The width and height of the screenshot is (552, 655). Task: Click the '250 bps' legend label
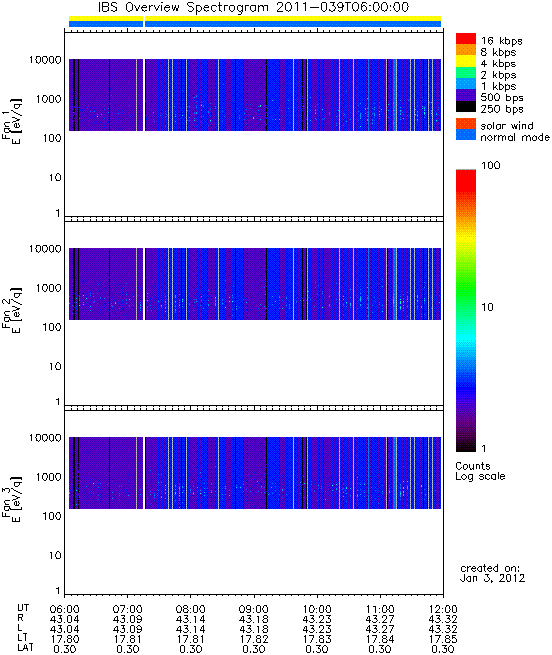[x=502, y=109]
